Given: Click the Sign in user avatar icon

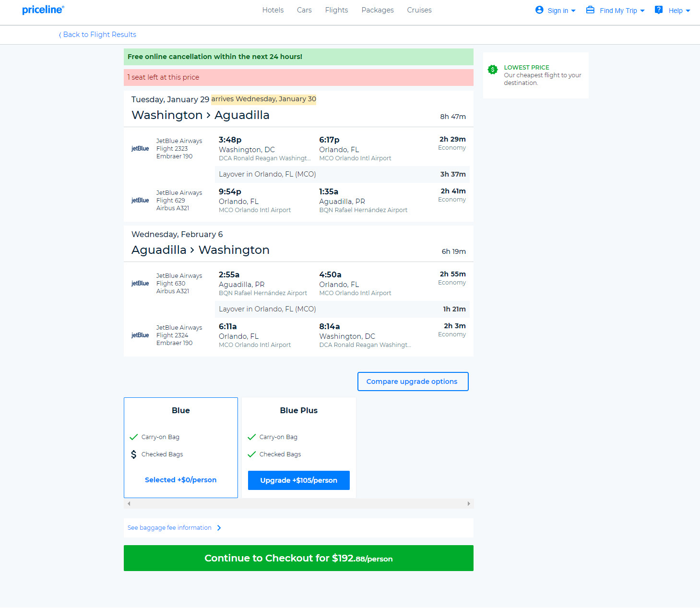Looking at the screenshot, I should [539, 10].
